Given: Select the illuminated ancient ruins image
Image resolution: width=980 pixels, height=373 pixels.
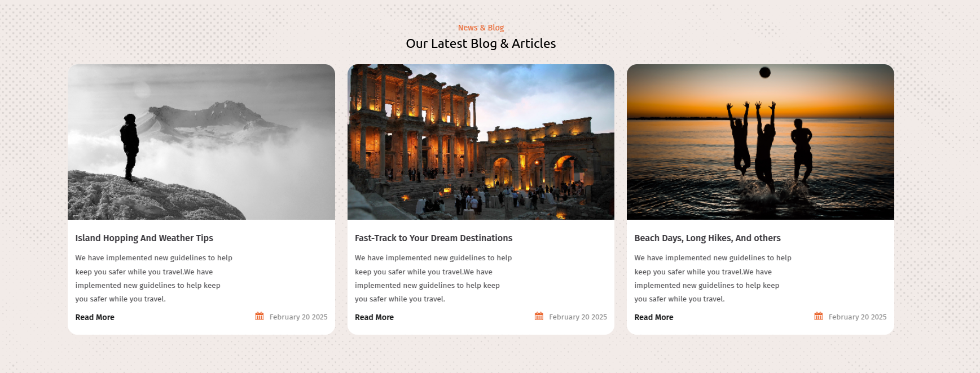Looking at the screenshot, I should (481, 142).
